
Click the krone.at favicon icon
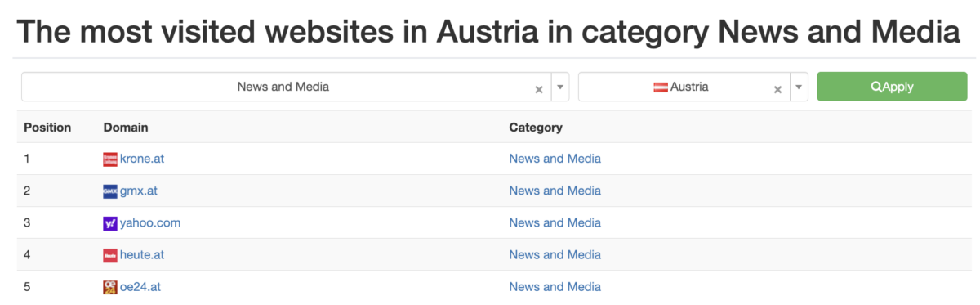[110, 159]
